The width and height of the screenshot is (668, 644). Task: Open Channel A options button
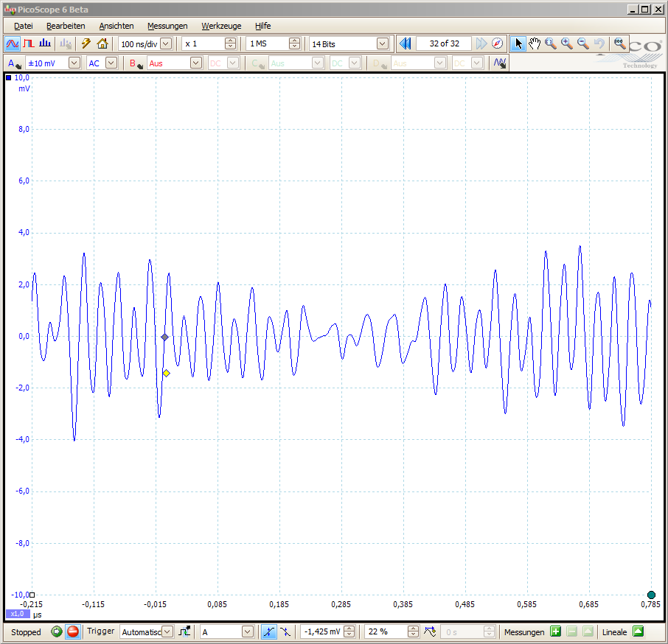13,63
